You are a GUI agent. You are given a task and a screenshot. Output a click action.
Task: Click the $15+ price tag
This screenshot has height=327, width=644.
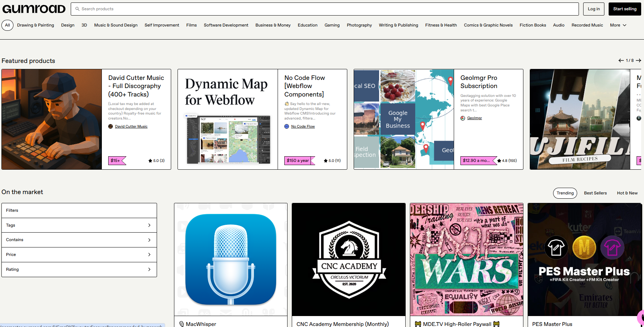tap(116, 160)
